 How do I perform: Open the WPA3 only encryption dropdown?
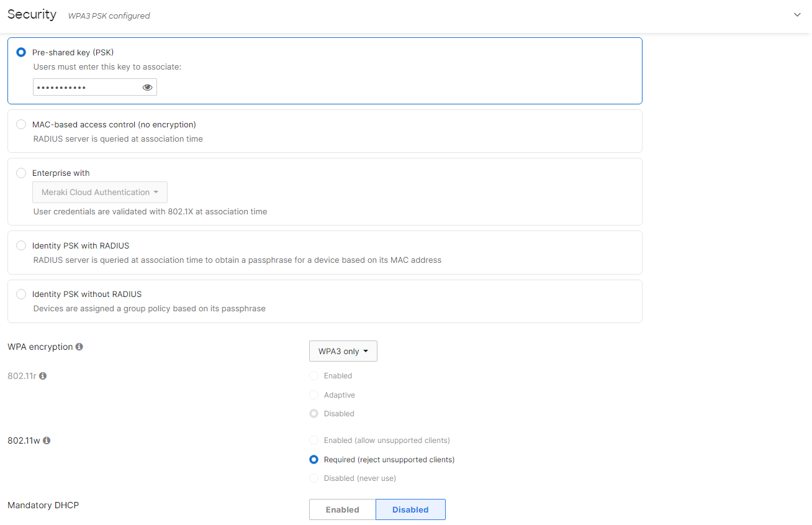(x=343, y=351)
